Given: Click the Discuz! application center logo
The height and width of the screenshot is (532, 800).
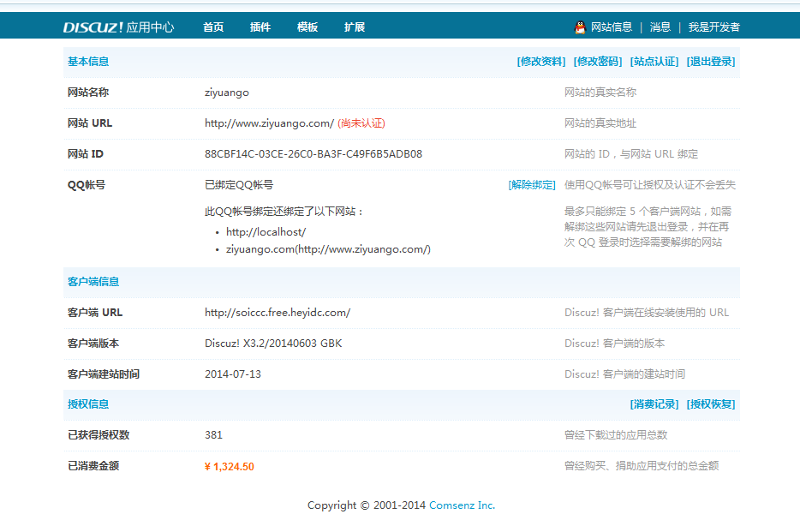Looking at the screenshot, I should [x=118, y=27].
